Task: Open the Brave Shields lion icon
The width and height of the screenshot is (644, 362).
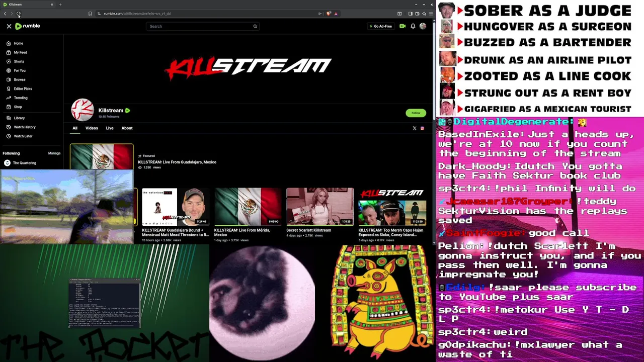Action: pos(329,14)
